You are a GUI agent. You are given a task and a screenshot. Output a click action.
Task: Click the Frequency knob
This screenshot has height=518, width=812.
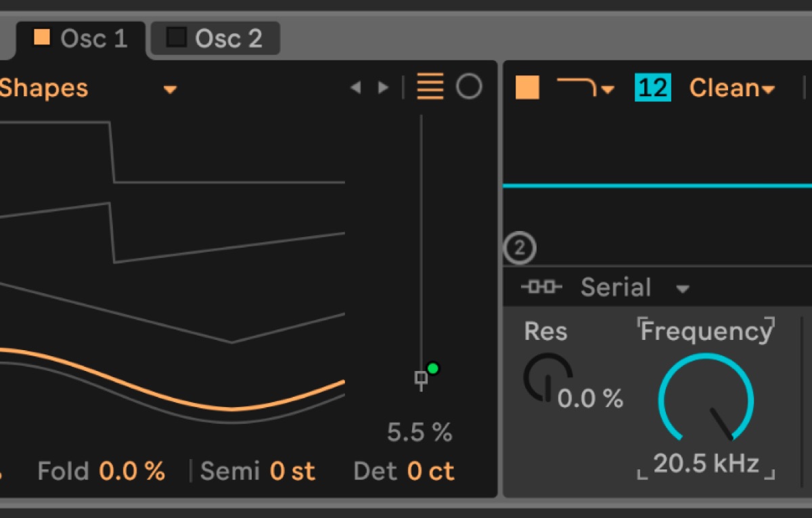coord(706,400)
